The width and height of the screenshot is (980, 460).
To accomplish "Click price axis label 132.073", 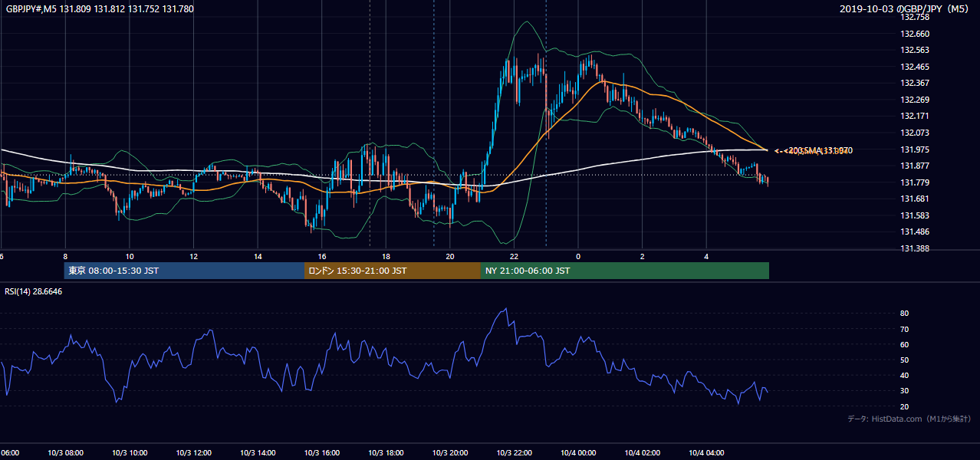I will tap(914, 133).
